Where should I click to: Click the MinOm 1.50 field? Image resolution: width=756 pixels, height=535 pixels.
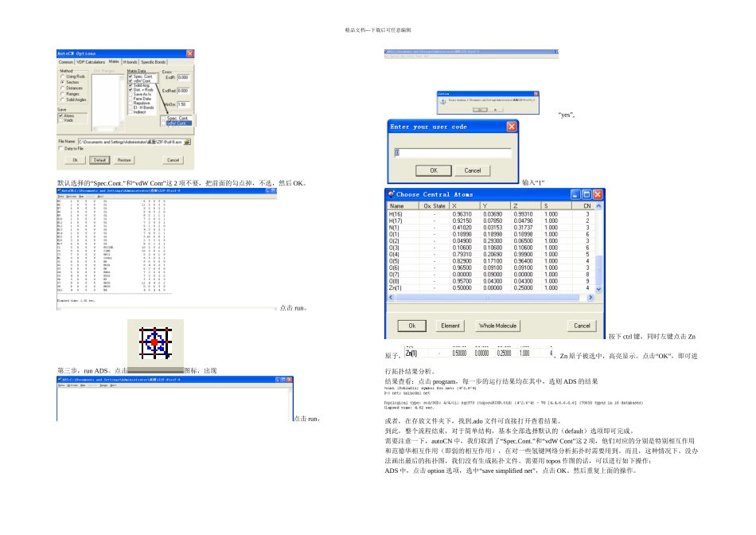click(x=183, y=104)
